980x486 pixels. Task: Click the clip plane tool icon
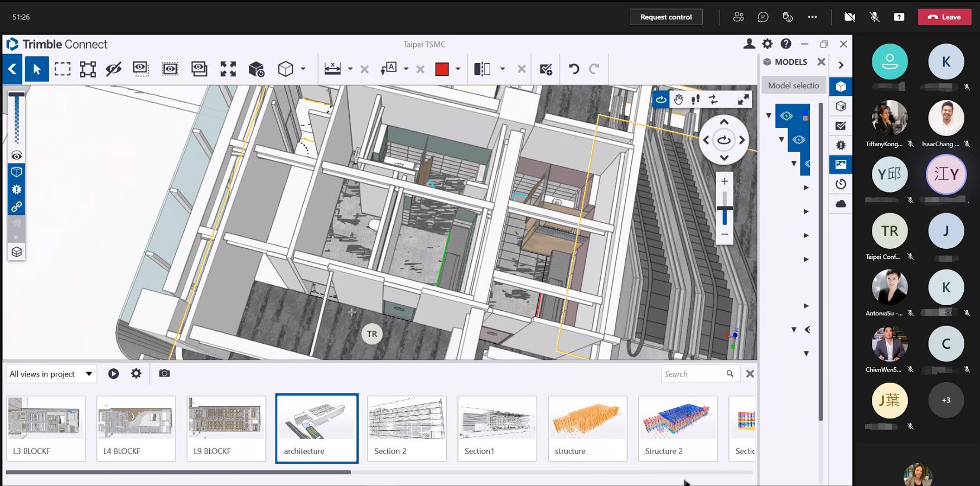point(482,69)
